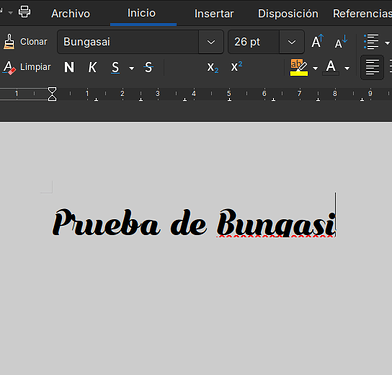This screenshot has height=375, width=392.
Task: Apply yellow highlight color
Action: click(x=299, y=68)
